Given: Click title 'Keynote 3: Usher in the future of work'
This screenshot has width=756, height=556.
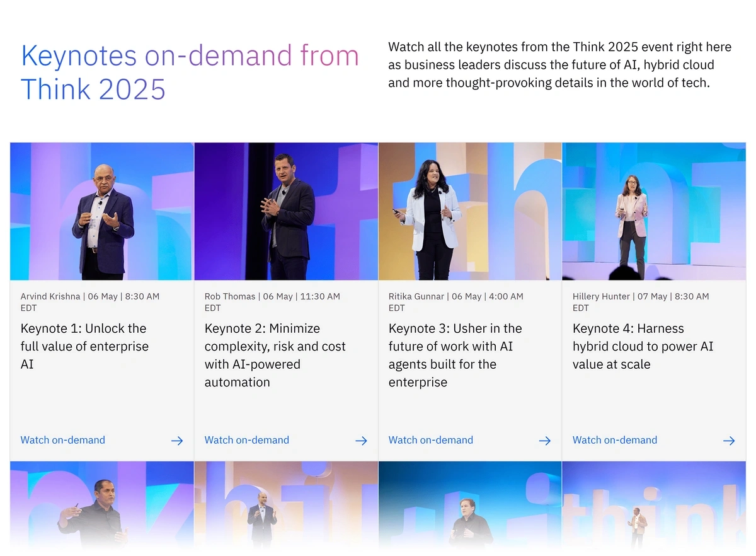Looking at the screenshot, I should tap(455, 355).
